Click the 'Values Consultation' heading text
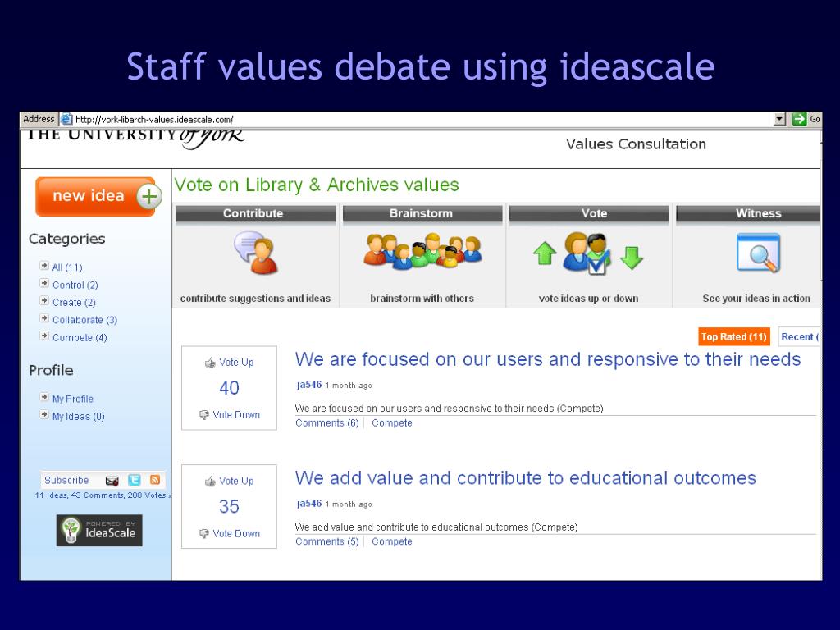 tap(636, 144)
